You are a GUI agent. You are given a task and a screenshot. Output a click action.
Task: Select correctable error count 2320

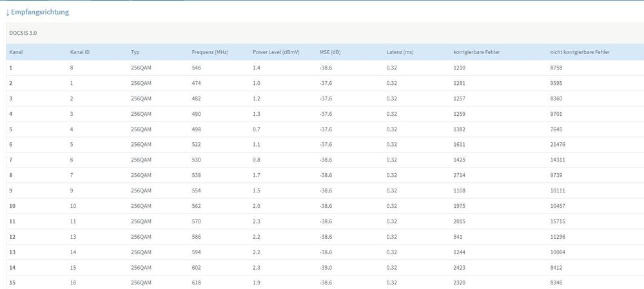pos(460,283)
